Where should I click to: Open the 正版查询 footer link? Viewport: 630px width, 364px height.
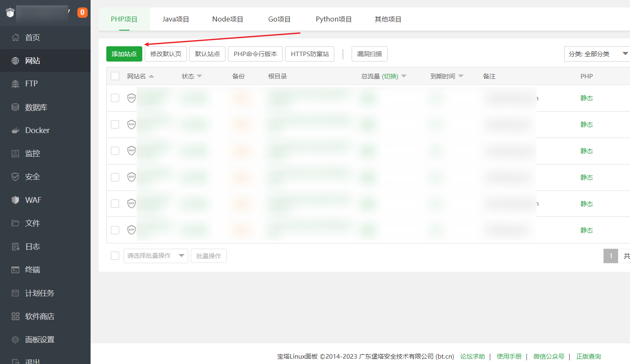pos(589,356)
